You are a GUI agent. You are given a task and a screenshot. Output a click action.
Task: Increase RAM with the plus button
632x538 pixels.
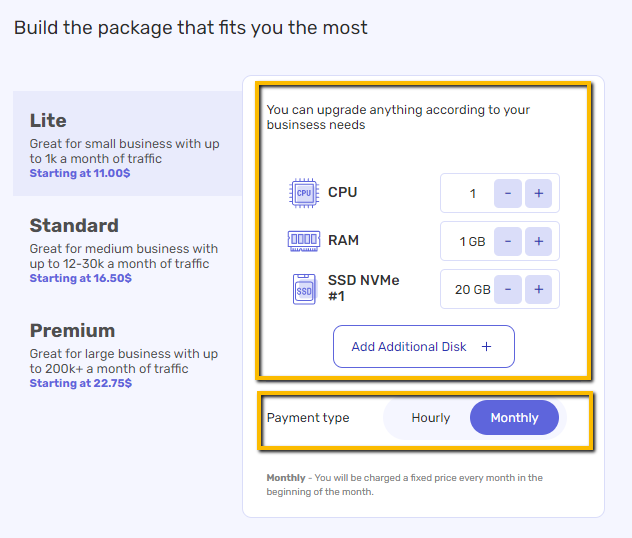538,241
